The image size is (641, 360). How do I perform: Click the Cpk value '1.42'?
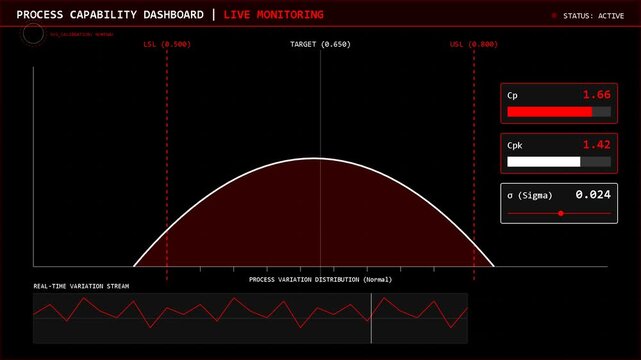coord(597,145)
